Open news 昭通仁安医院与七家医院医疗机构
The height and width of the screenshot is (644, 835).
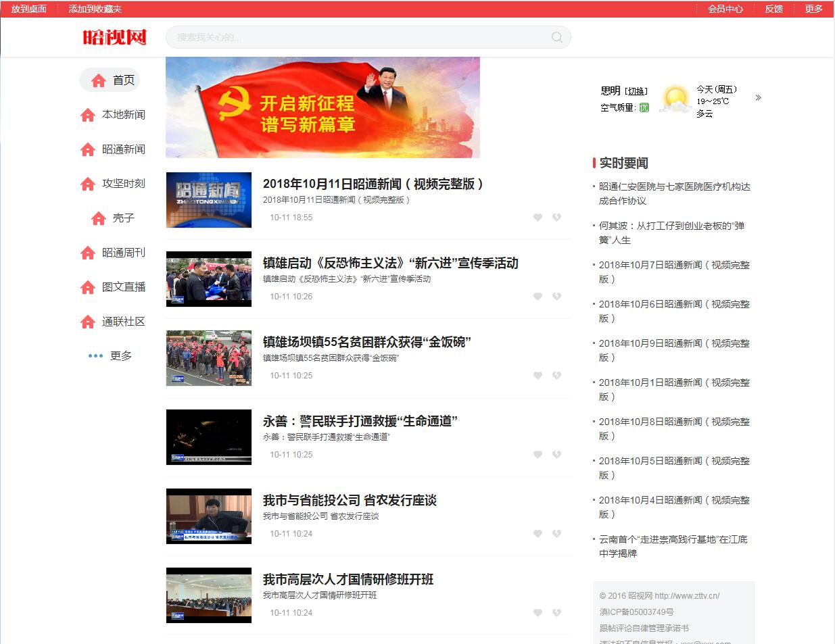point(674,193)
